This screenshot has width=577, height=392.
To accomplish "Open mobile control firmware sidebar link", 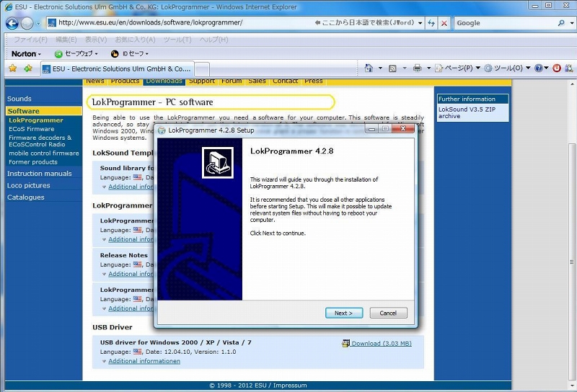I will click(x=44, y=153).
